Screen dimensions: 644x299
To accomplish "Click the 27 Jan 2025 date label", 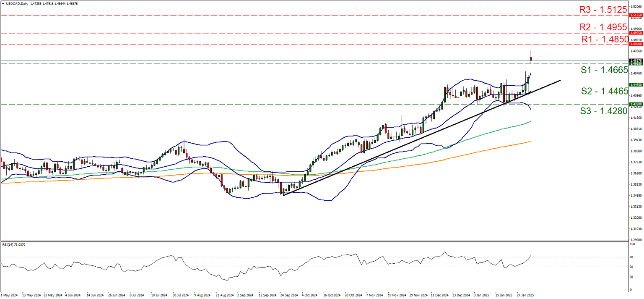I will click(x=526, y=296).
